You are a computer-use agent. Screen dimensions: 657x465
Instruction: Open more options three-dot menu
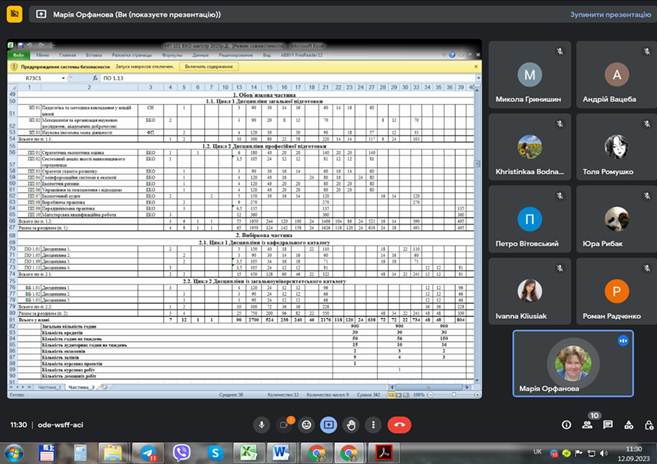[374, 424]
